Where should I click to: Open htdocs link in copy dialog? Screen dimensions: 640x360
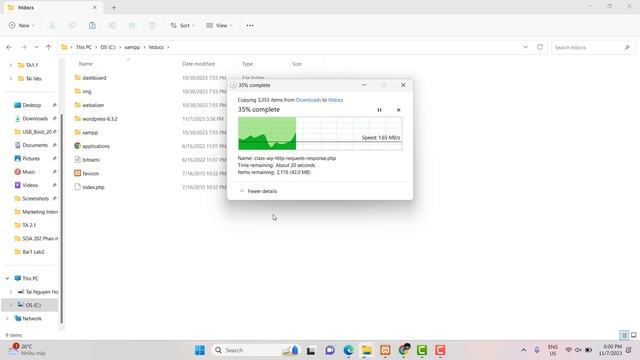tap(336, 100)
